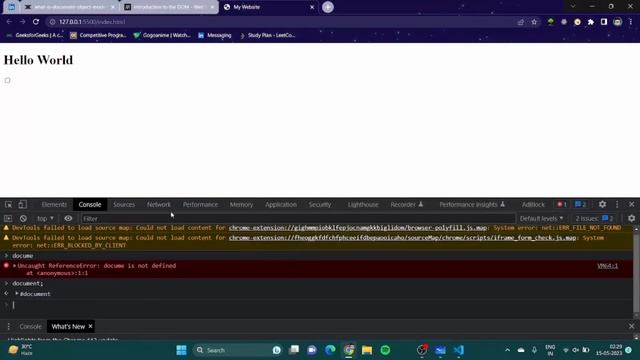Open the Extensions puzzle icon
640x360 pixels.
(591, 22)
